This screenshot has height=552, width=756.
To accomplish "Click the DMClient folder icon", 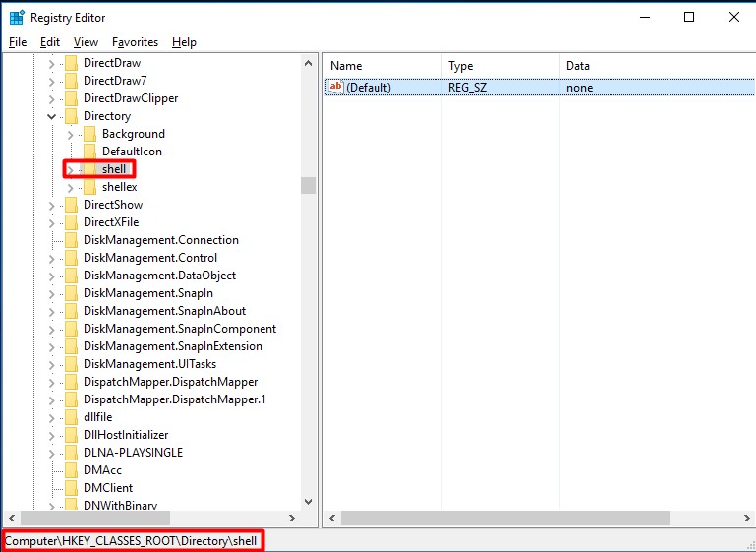I will point(71,488).
